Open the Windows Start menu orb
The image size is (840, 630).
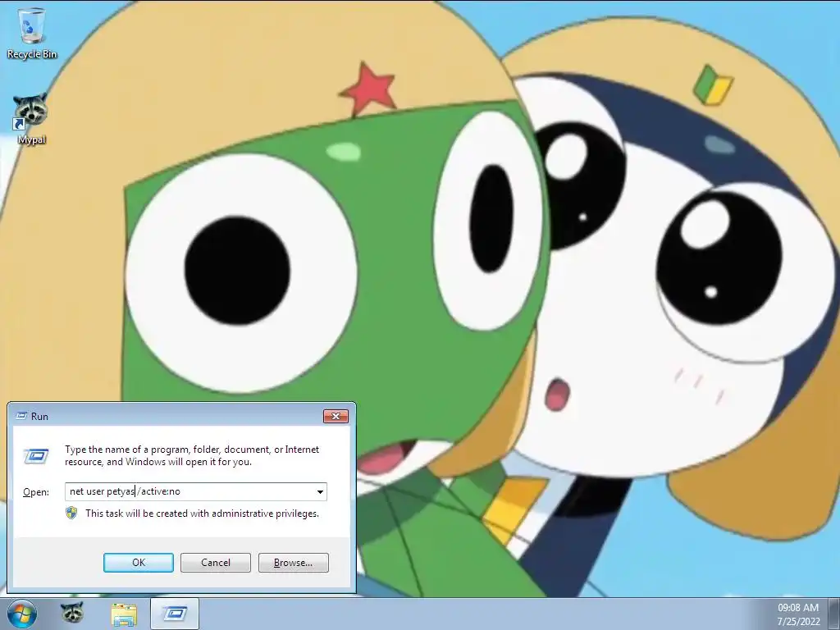point(22,614)
